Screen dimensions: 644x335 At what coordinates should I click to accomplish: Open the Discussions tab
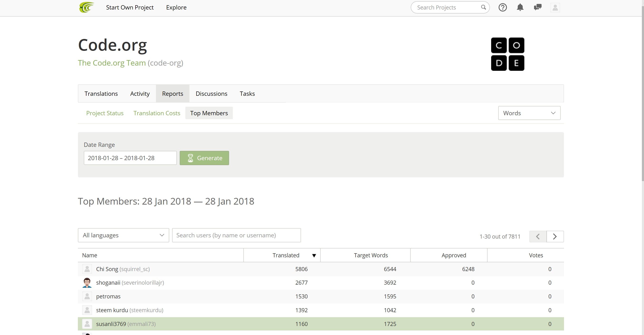pyautogui.click(x=212, y=94)
